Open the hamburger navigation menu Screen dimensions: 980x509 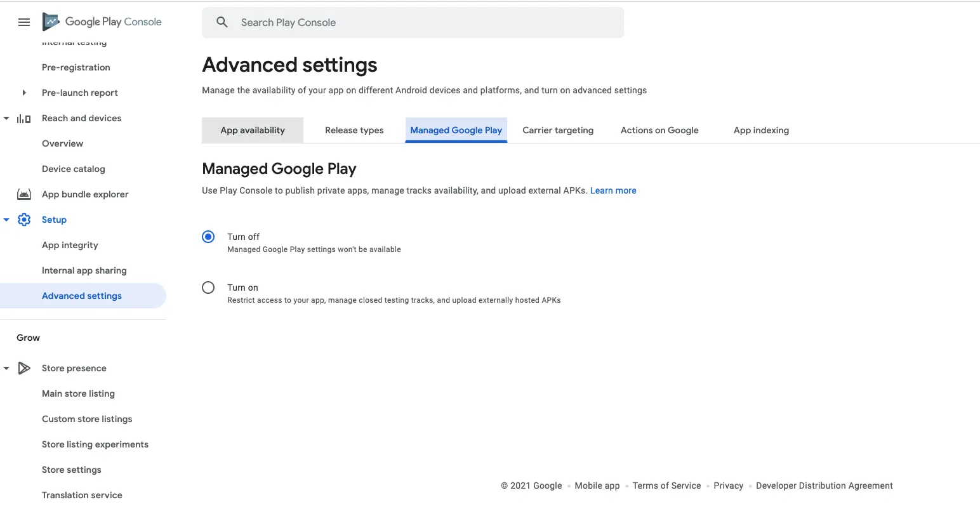[24, 22]
